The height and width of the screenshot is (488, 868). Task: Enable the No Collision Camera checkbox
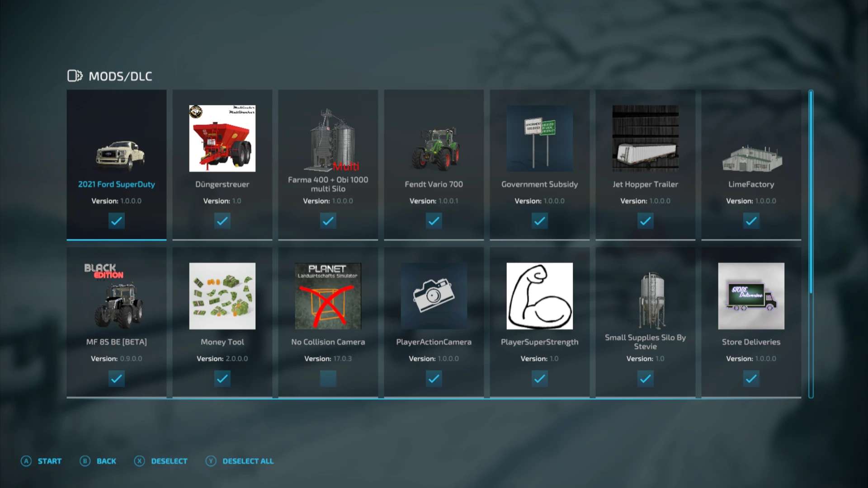tap(328, 378)
